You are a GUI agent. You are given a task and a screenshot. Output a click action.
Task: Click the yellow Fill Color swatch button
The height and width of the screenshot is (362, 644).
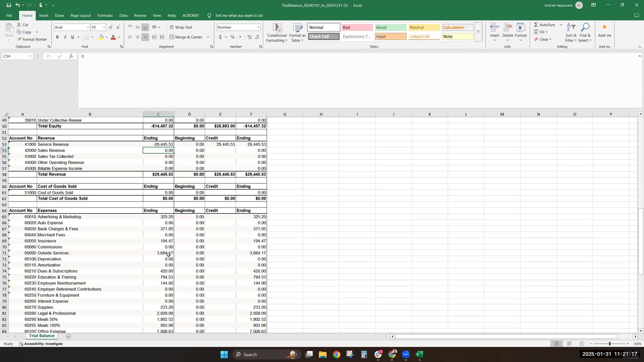click(x=101, y=37)
